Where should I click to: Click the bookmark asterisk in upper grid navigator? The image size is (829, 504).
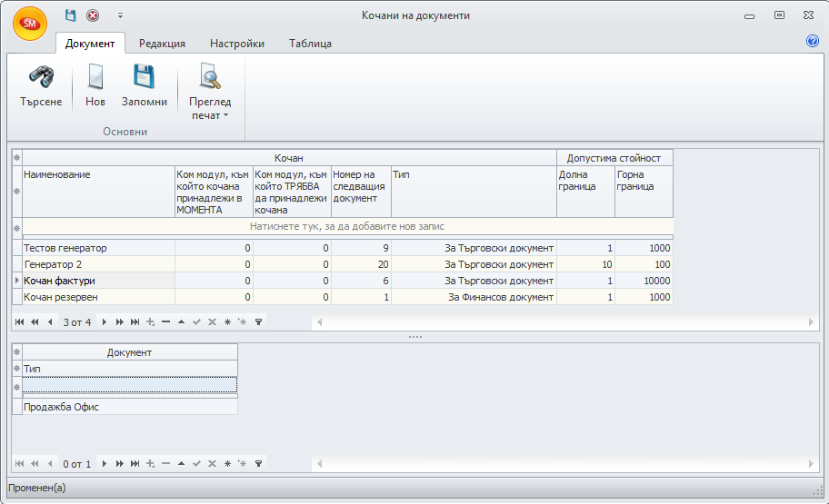point(227,321)
